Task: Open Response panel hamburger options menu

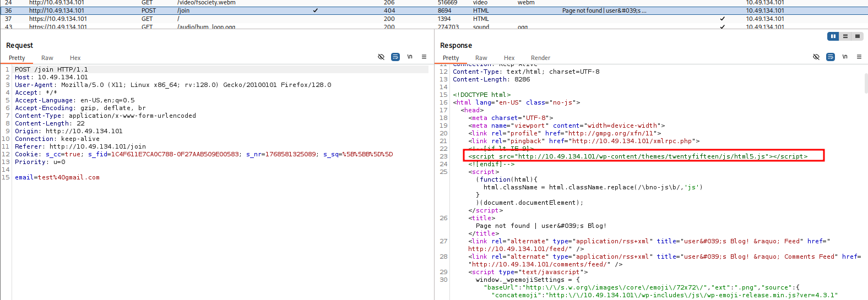Action: tap(859, 57)
